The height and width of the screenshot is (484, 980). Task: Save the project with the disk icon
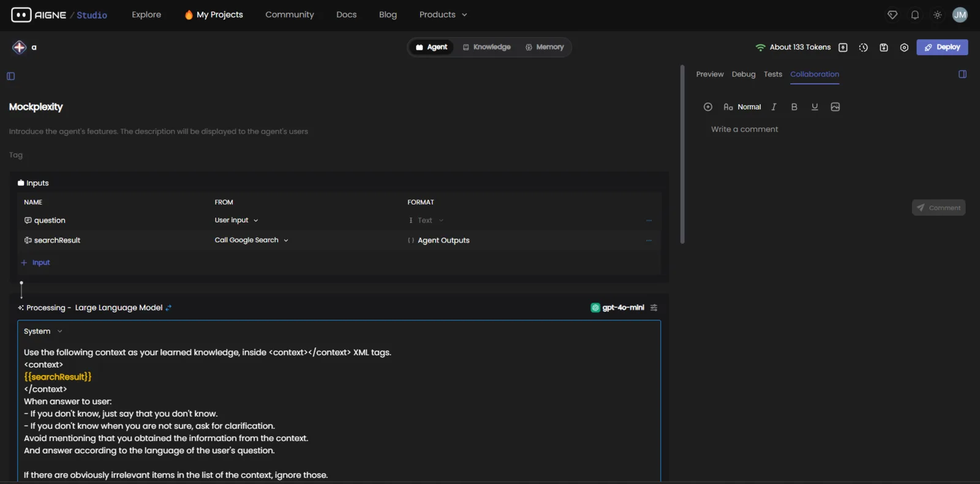tap(884, 47)
